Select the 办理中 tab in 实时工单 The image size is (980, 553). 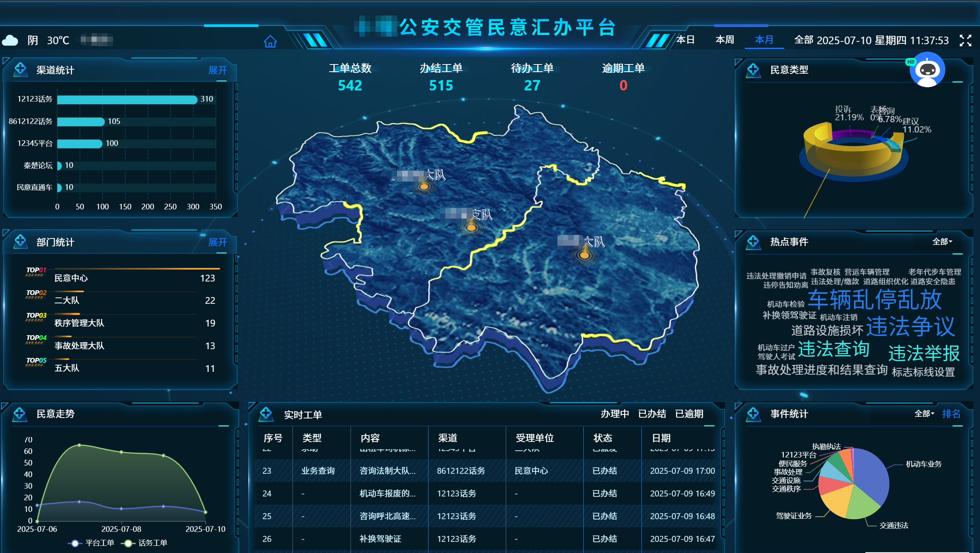(615, 414)
